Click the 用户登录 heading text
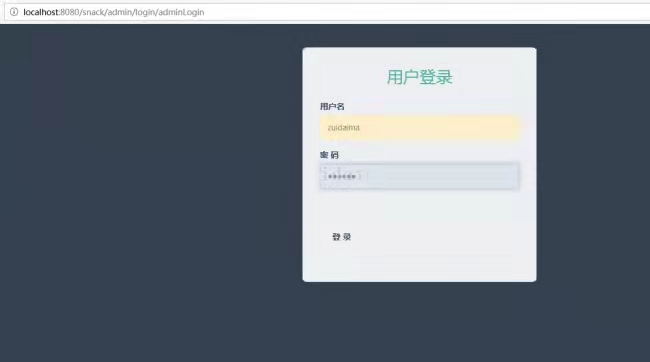The width and height of the screenshot is (650, 362). [420, 78]
